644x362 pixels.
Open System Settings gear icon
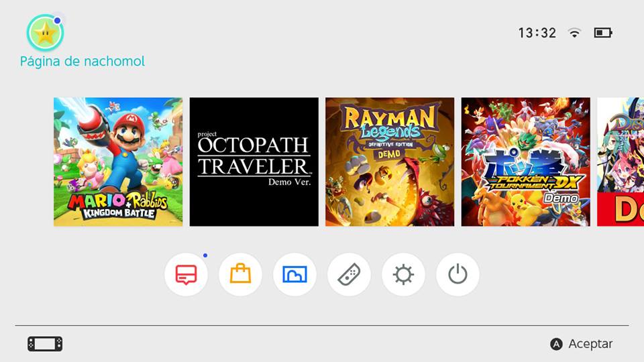click(403, 275)
